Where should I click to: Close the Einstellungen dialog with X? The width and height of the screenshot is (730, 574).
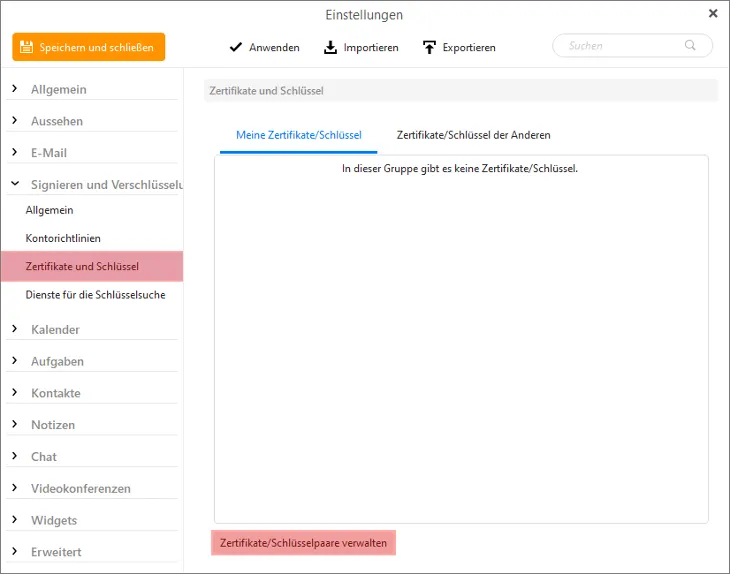pyautogui.click(x=713, y=14)
